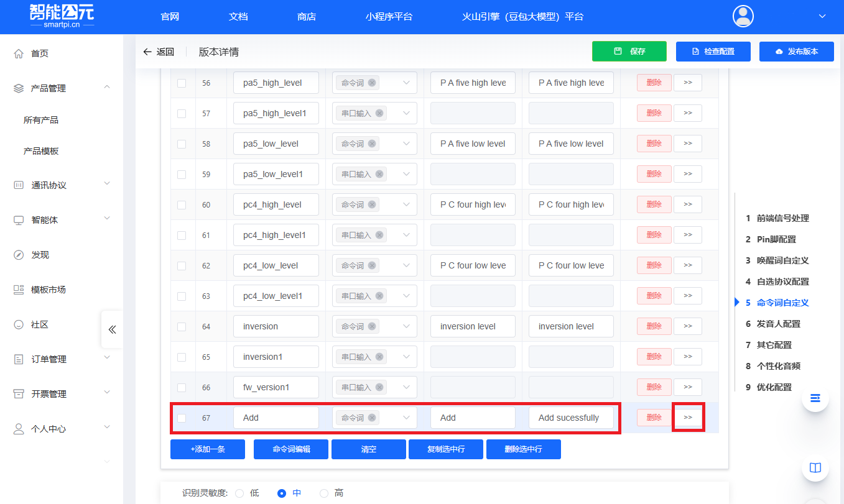The height and width of the screenshot is (504, 844).
Task: Tick the checkbox for row 67
Action: point(182,418)
